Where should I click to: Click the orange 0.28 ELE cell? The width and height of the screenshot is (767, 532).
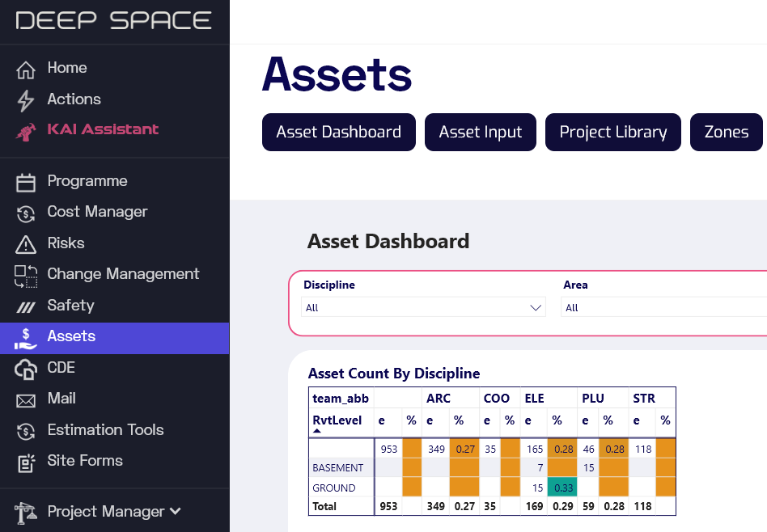point(562,449)
